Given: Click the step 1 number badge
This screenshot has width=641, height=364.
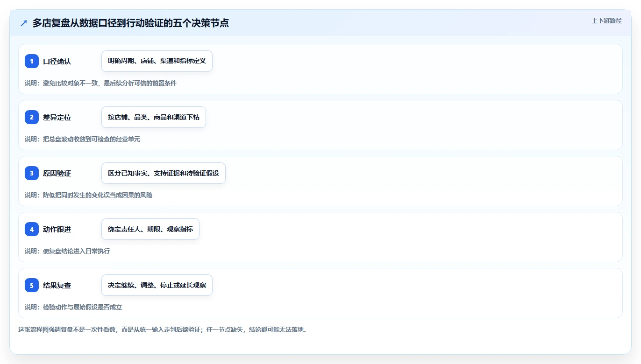Looking at the screenshot, I should (32, 61).
